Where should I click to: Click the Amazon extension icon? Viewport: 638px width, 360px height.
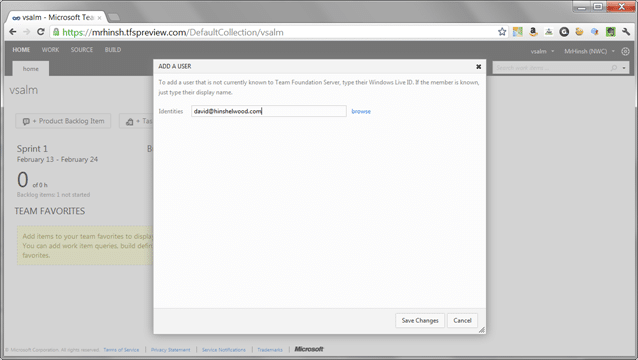click(533, 32)
